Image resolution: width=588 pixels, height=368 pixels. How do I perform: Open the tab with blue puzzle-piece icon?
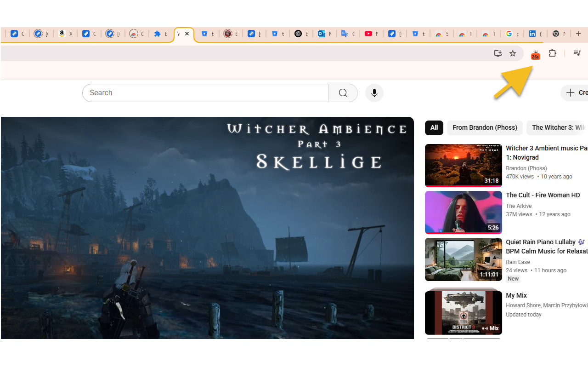pyautogui.click(x=160, y=34)
